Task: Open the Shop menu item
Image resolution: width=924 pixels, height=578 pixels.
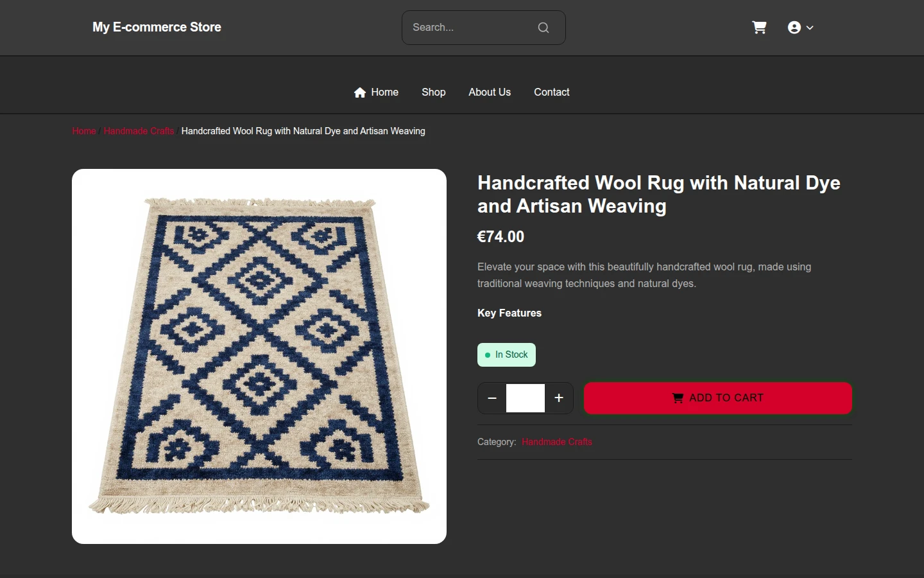Action: (434, 92)
